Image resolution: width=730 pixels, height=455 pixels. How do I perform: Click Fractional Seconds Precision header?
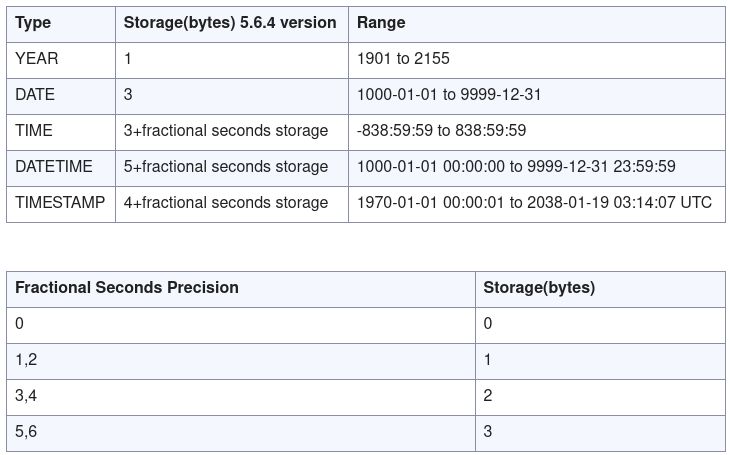click(x=127, y=287)
